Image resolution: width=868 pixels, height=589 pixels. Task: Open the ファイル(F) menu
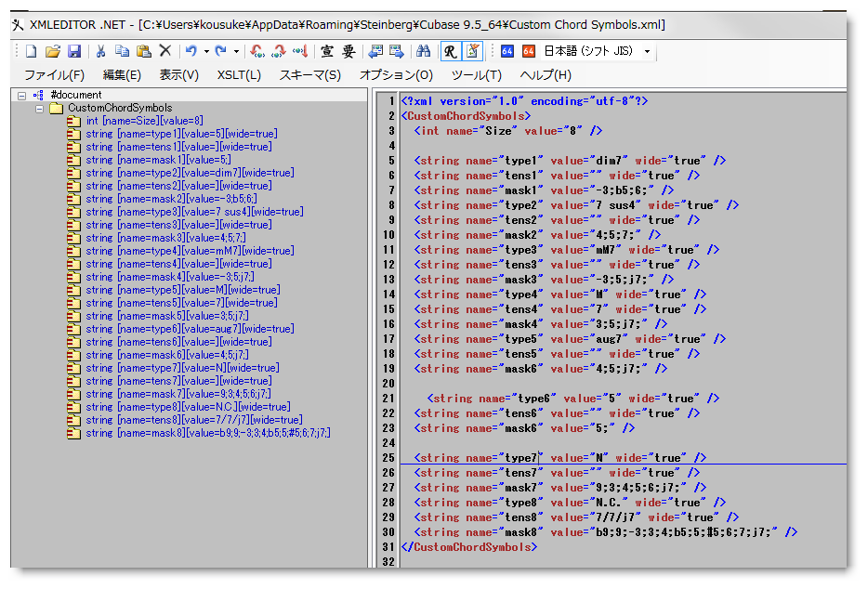tap(54, 74)
